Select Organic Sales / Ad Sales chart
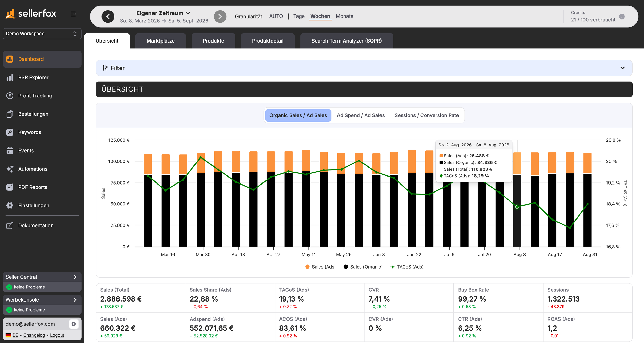Image resolution: width=644 pixels, height=343 pixels. click(x=298, y=115)
